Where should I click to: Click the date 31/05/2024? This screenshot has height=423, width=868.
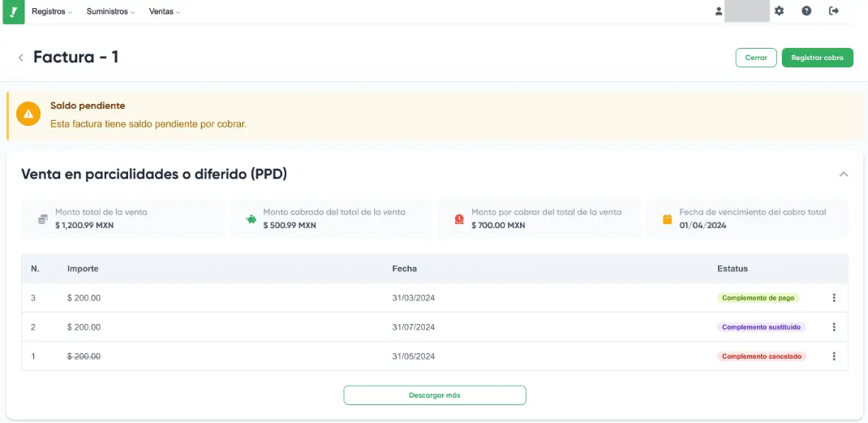point(414,356)
